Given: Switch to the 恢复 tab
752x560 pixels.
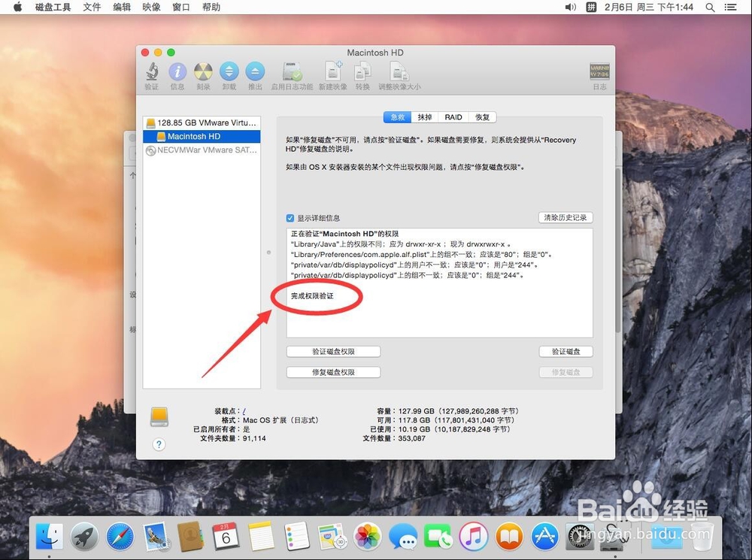Looking at the screenshot, I should tap(483, 117).
